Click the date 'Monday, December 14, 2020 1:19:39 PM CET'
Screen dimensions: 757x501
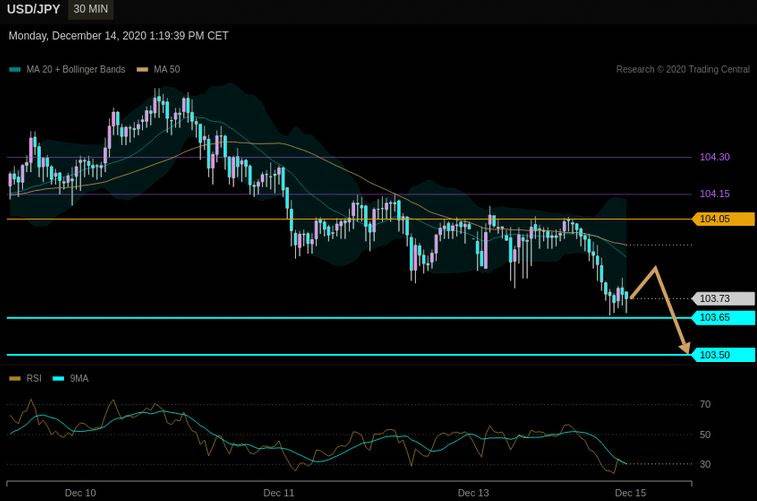(x=118, y=36)
